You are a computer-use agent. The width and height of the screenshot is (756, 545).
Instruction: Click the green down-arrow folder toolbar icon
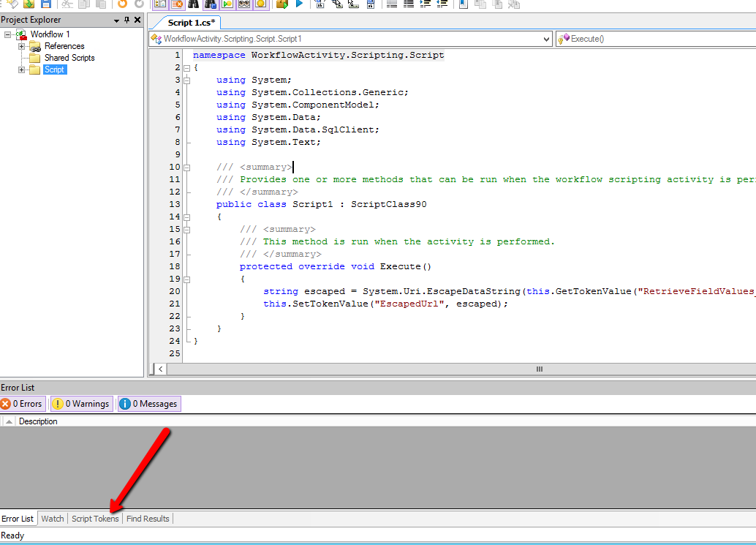click(29, 4)
